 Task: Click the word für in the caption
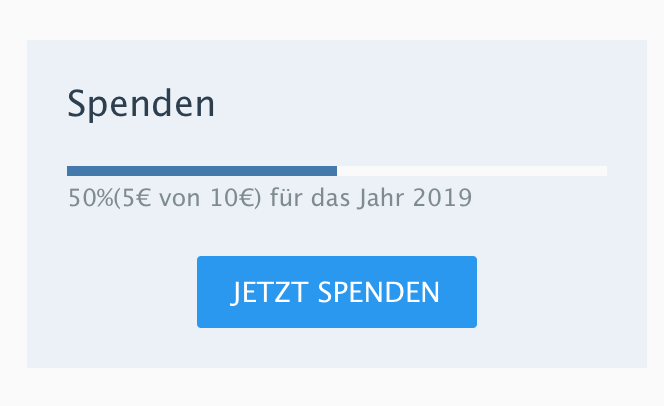coord(286,198)
